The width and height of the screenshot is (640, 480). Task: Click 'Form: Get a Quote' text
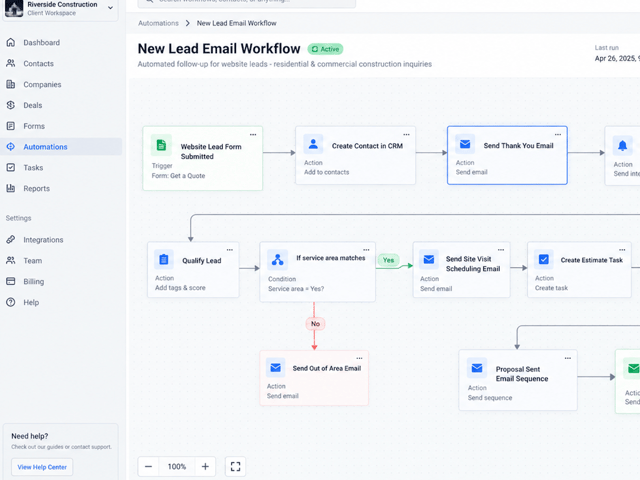point(178,176)
